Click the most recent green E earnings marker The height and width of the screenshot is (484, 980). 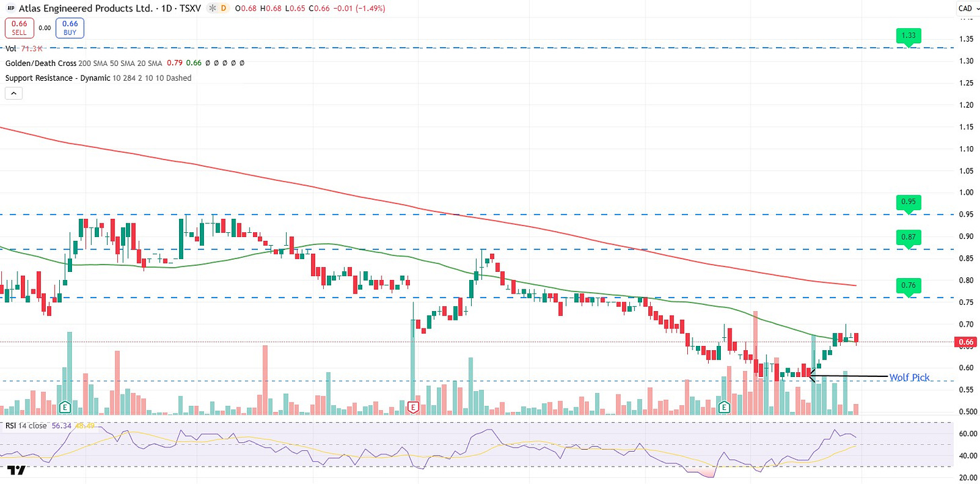pyautogui.click(x=724, y=407)
